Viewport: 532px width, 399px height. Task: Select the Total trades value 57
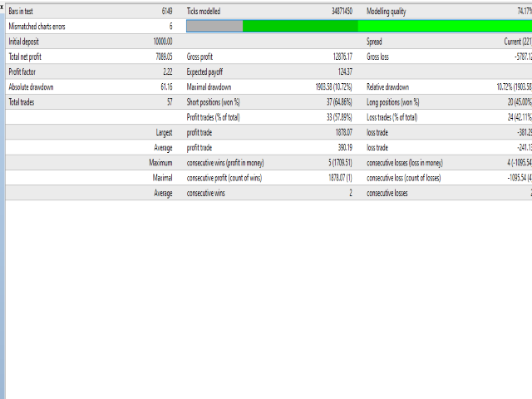169,101
